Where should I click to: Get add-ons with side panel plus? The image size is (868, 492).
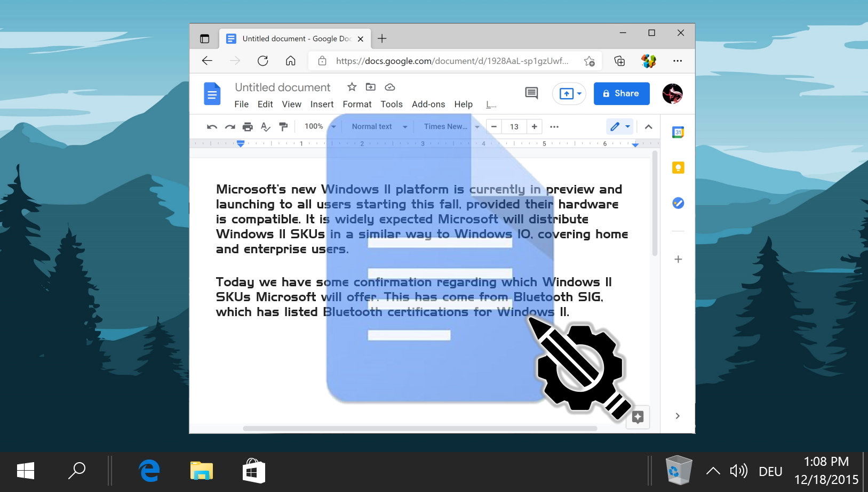point(678,260)
